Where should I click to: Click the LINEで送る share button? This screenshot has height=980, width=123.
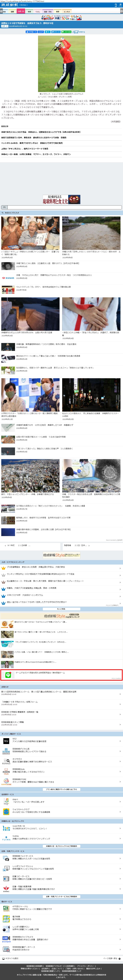[x=66, y=32]
